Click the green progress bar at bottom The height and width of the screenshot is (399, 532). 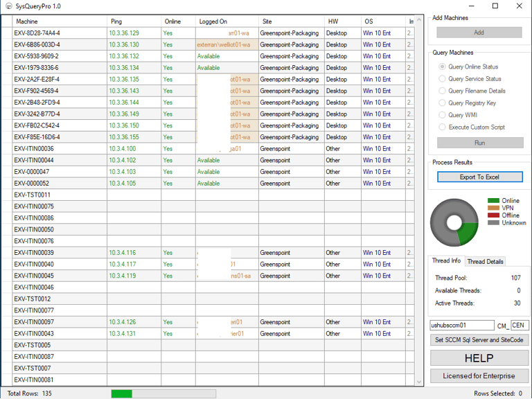(x=121, y=393)
